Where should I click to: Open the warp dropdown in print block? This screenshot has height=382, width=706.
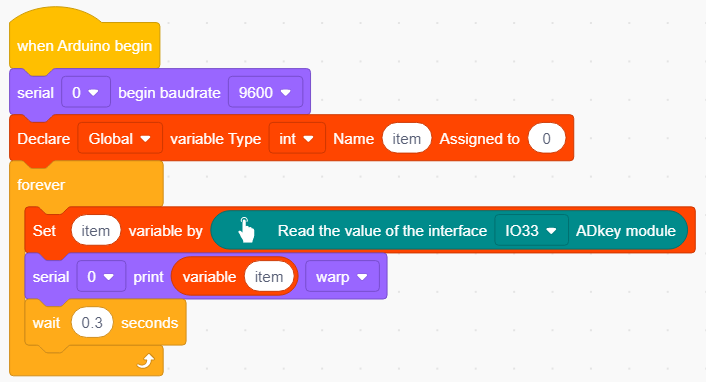point(342,276)
